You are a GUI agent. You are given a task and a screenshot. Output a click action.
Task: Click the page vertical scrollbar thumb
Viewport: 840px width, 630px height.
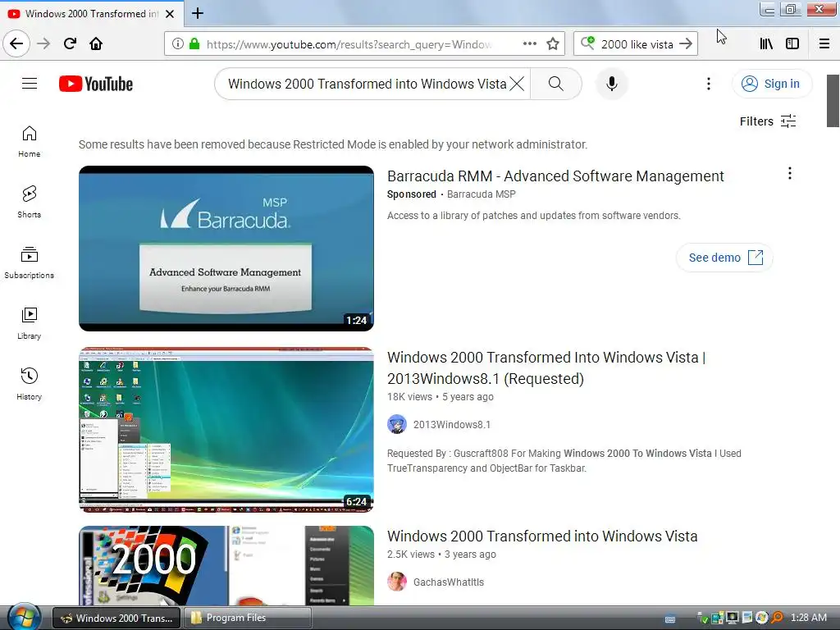(x=833, y=101)
